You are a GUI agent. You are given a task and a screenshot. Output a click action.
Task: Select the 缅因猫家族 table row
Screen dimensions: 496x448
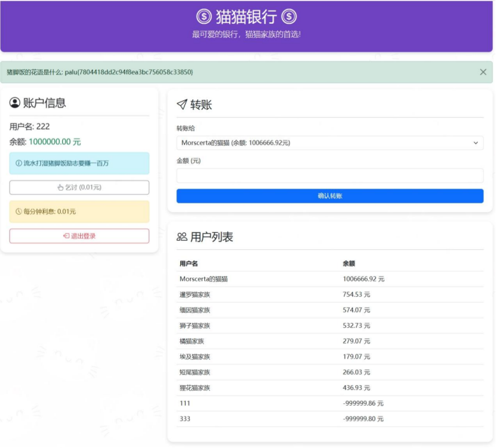point(329,310)
